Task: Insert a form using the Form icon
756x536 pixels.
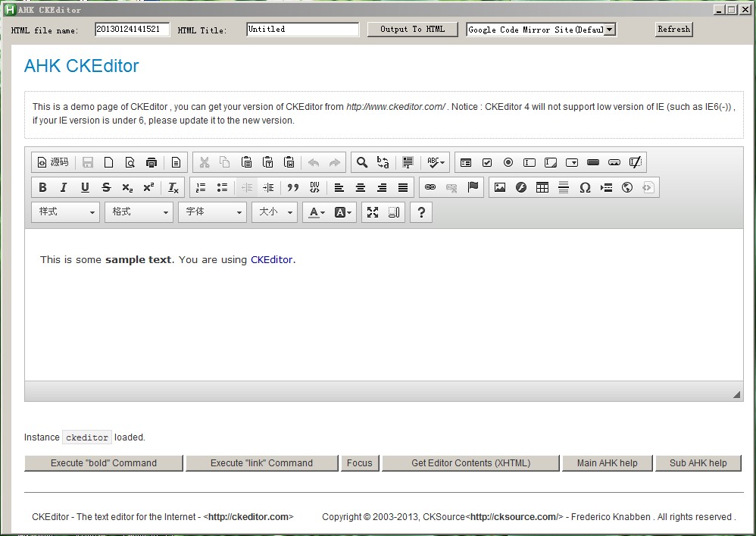Action: pos(466,162)
